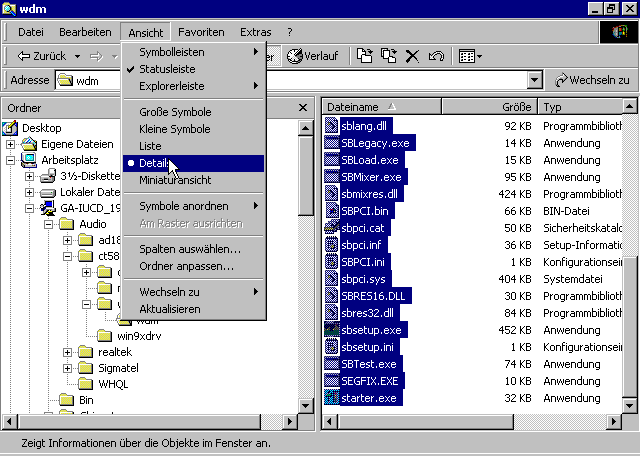Choose Aktualisieren menu entry

193,309
